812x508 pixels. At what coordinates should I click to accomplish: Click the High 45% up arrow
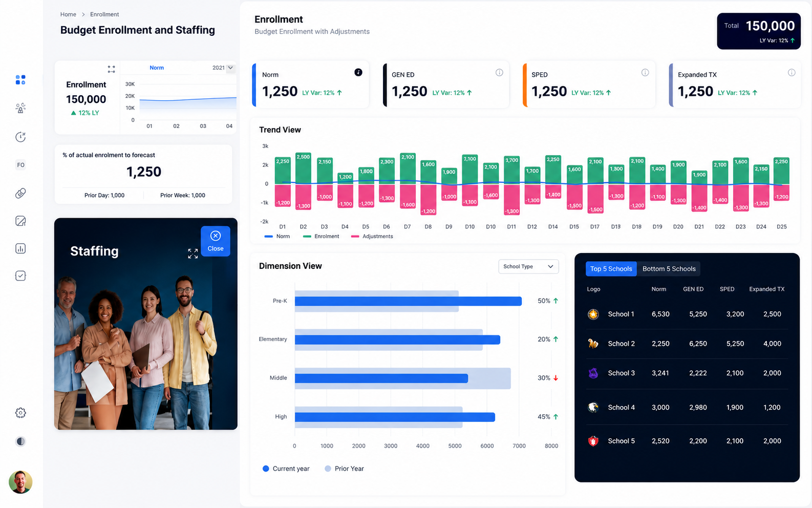[x=555, y=417]
